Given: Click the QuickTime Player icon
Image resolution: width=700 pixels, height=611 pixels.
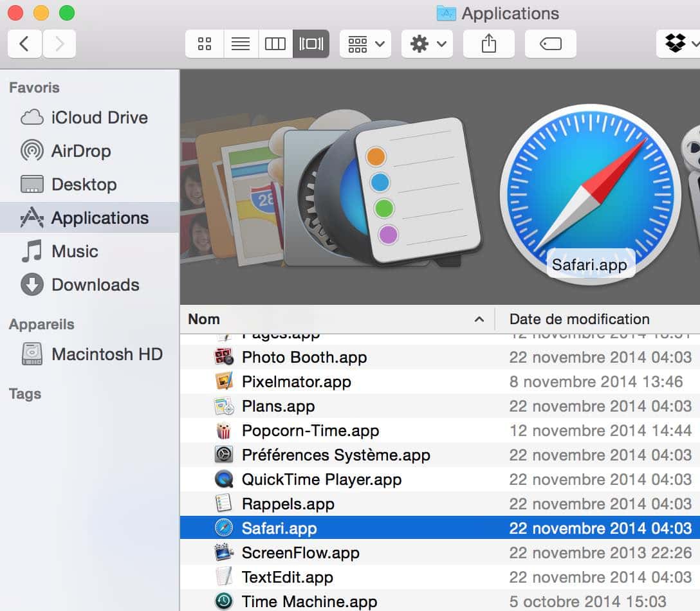Looking at the screenshot, I should [x=224, y=479].
